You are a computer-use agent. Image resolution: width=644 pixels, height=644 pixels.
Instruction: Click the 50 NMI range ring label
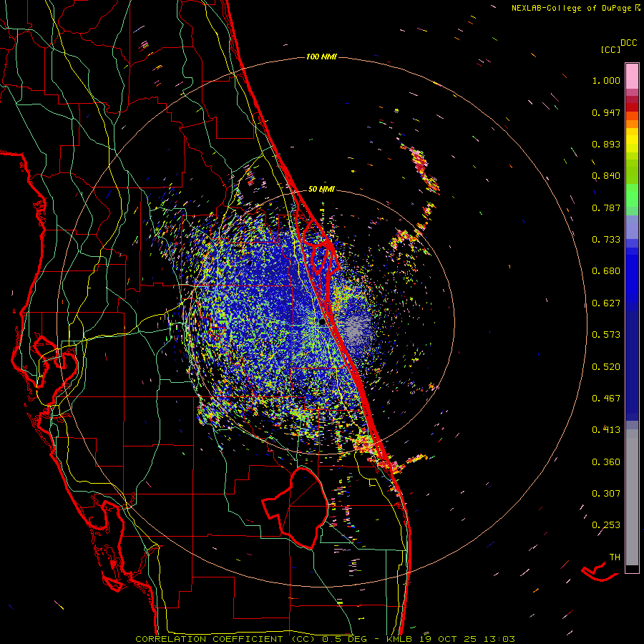click(321, 190)
